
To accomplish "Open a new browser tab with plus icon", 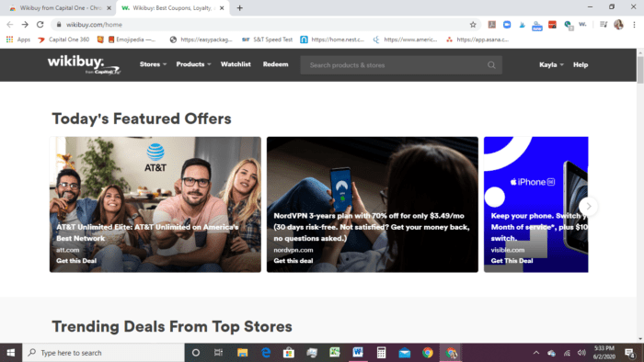I will [239, 7].
